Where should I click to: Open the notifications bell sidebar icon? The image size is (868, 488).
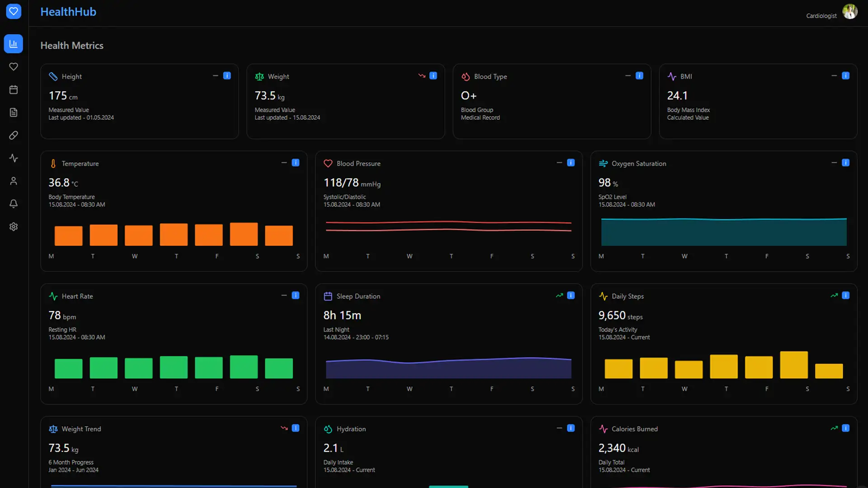(x=14, y=204)
